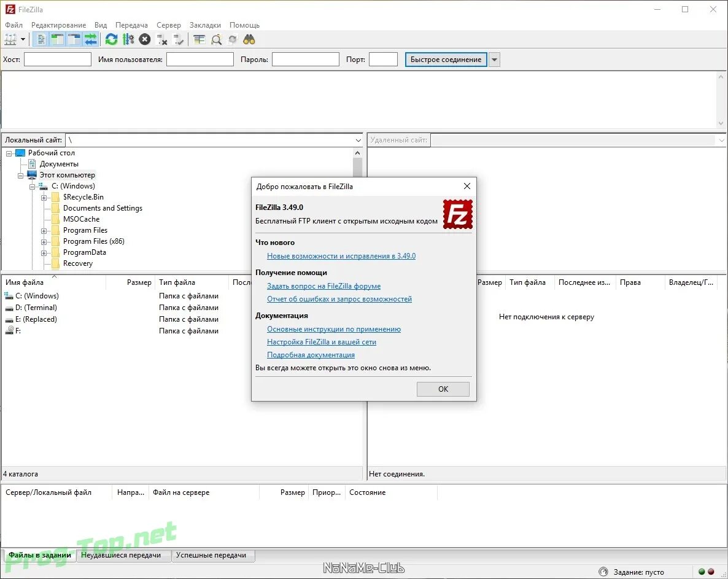Open Настройка FileZilla и вашей сети link
The width and height of the screenshot is (728, 579).
click(321, 342)
